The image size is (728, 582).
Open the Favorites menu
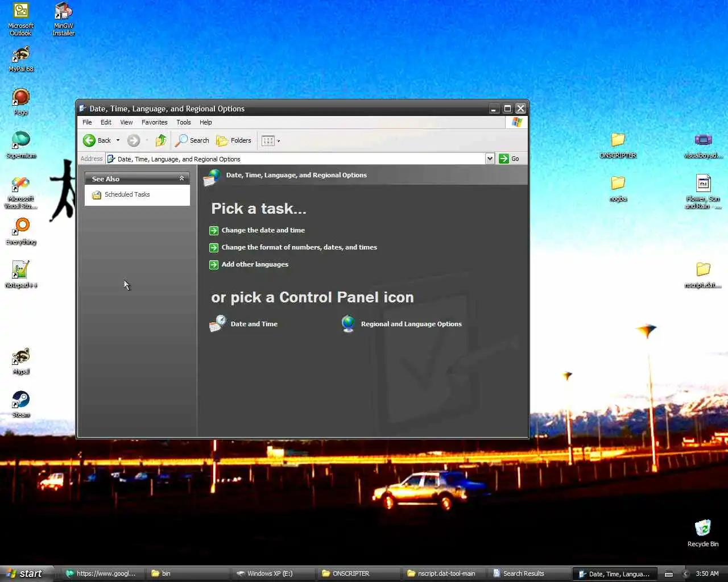pyautogui.click(x=154, y=122)
